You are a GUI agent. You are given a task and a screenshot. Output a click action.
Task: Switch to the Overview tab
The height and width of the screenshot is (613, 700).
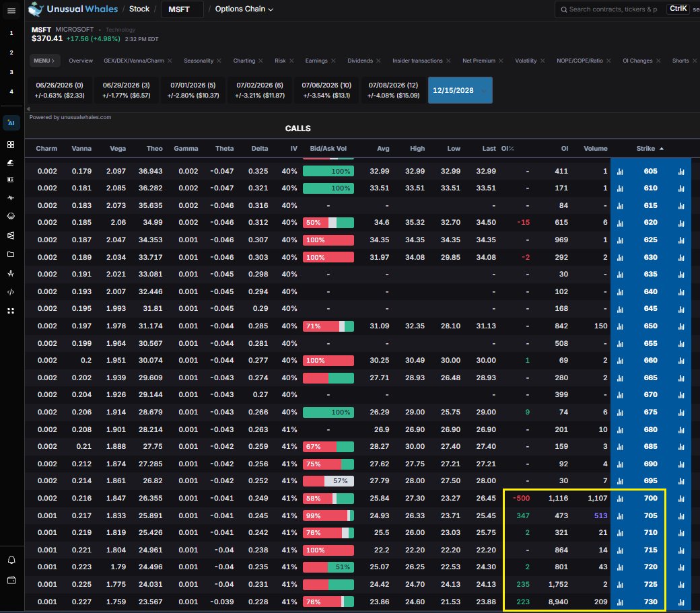click(81, 61)
